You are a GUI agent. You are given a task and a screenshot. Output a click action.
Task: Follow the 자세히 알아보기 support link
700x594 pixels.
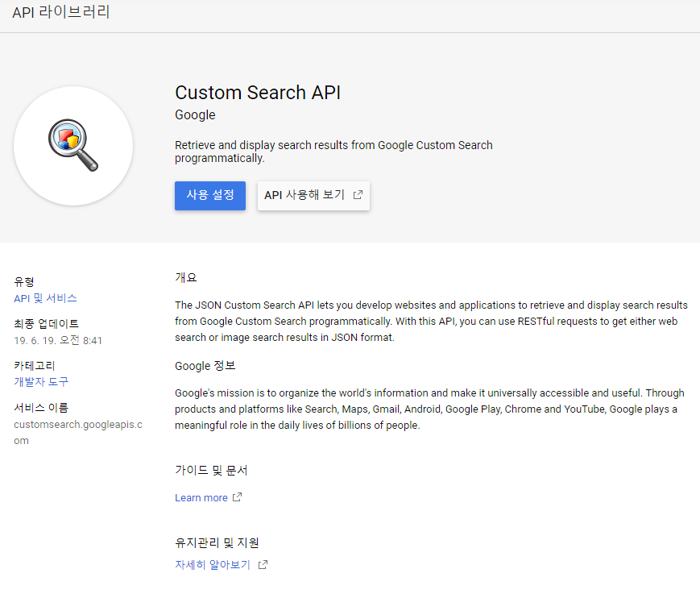[213, 565]
